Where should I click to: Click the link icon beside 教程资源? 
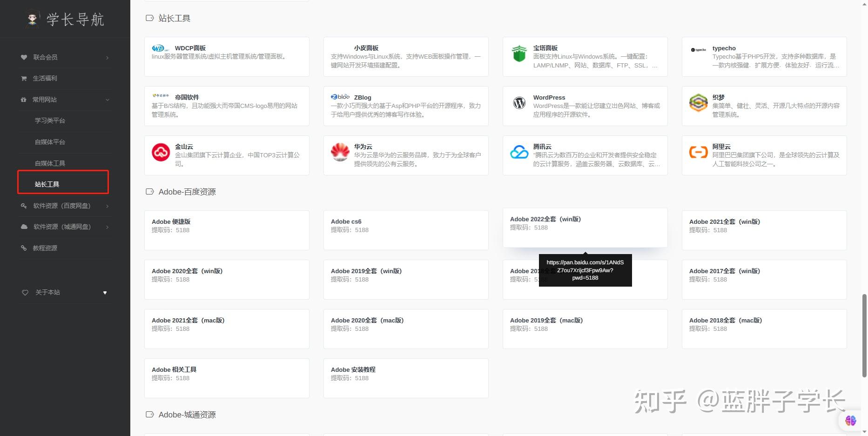24,248
